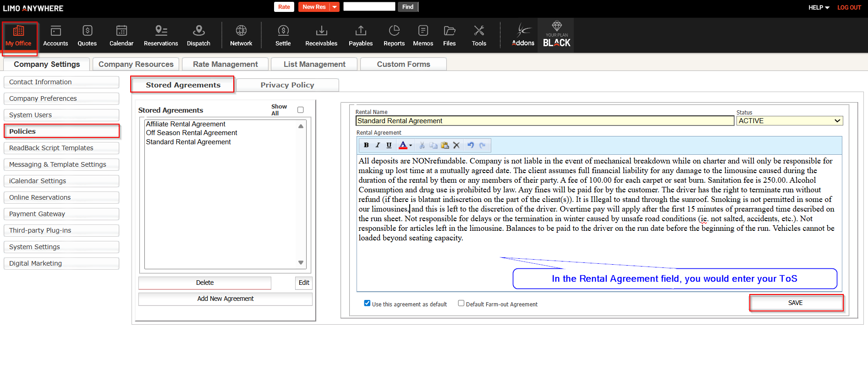Click the Reports pie chart icon
The image size is (868, 381).
[x=394, y=31]
